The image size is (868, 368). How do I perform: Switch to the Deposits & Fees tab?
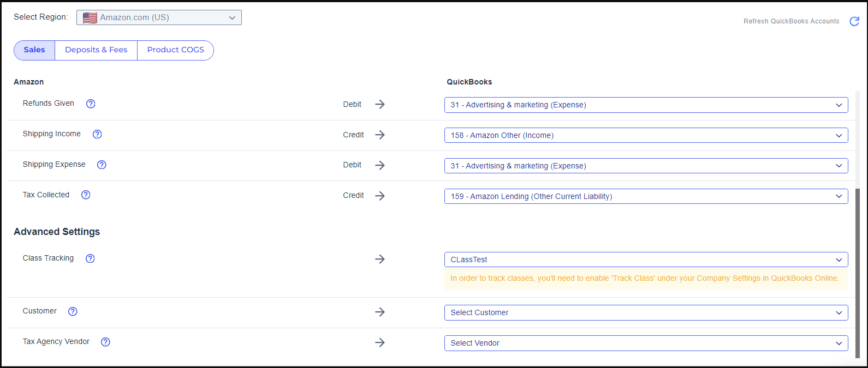point(96,50)
